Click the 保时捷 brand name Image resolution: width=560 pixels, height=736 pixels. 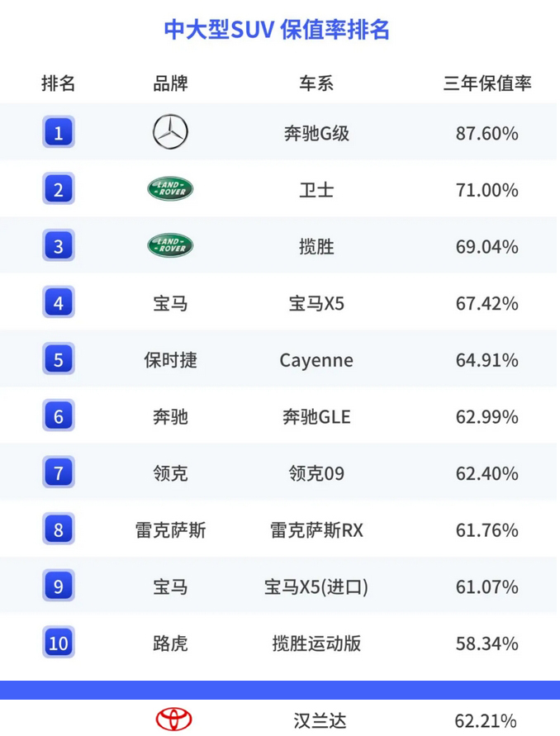pos(170,360)
